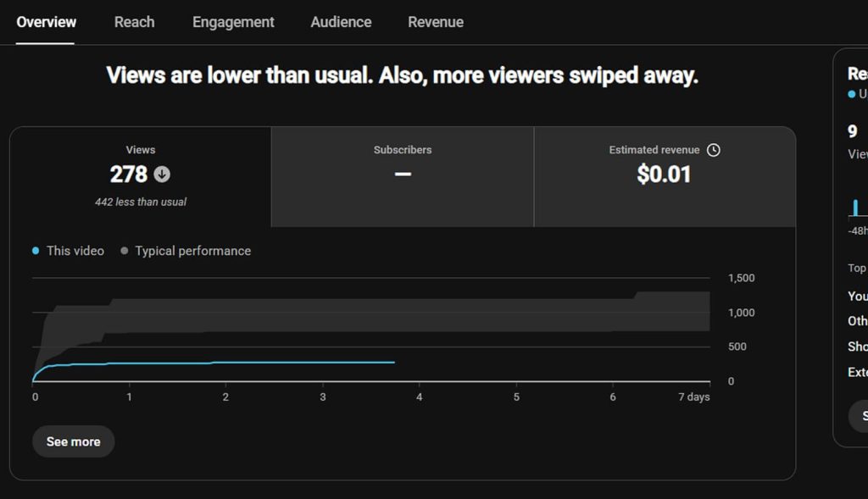This screenshot has height=499, width=868.
Task: Click the down-arrow icon beside 278 views
Action: coord(162,175)
